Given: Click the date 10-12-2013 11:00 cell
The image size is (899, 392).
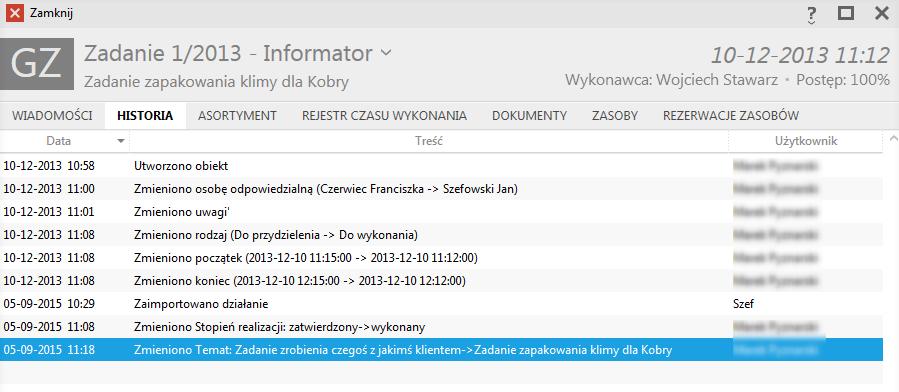Looking at the screenshot, I should 49,189.
